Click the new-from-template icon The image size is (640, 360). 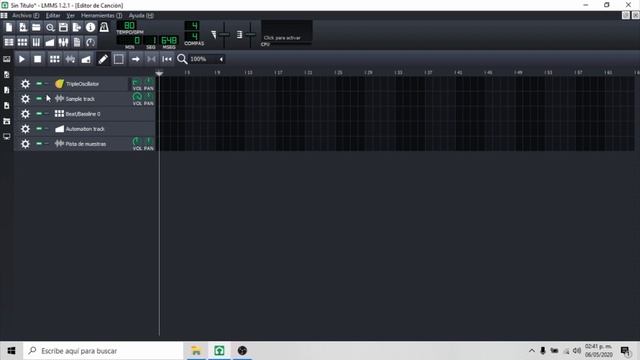tap(23, 27)
